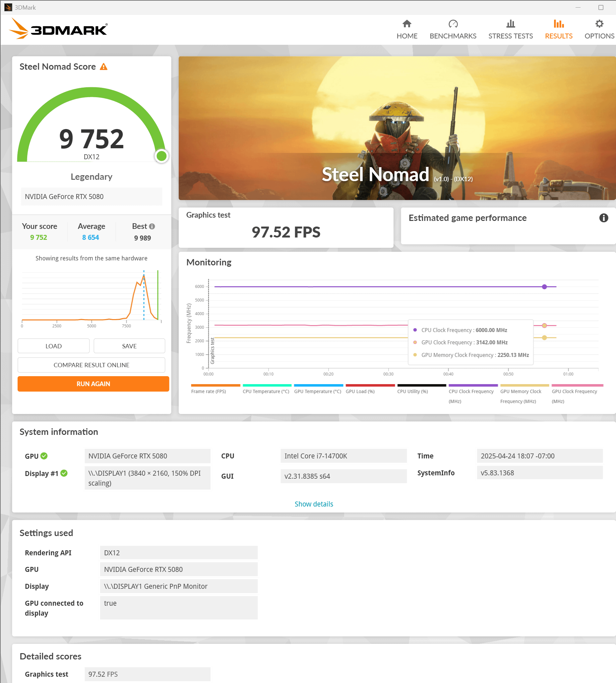Click the Generic PnP Monitor display field
The image size is (616, 683).
click(x=179, y=586)
